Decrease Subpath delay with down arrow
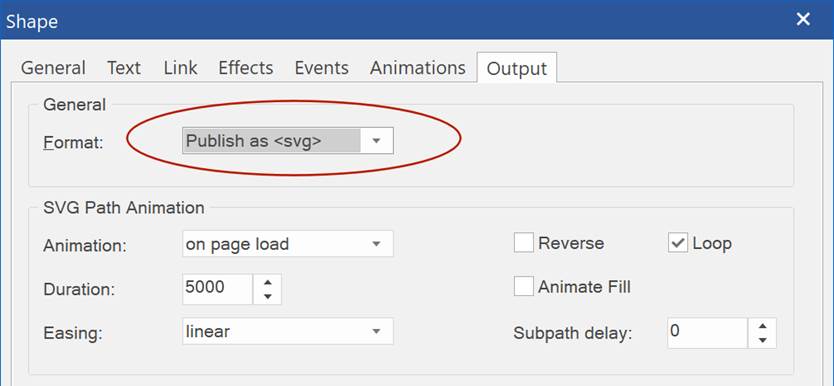The width and height of the screenshot is (834, 386). pyautogui.click(x=763, y=340)
